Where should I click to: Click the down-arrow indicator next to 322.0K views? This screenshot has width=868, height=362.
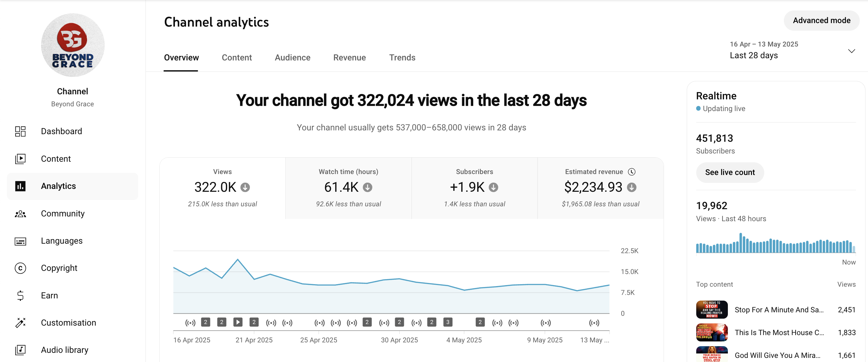click(x=245, y=187)
